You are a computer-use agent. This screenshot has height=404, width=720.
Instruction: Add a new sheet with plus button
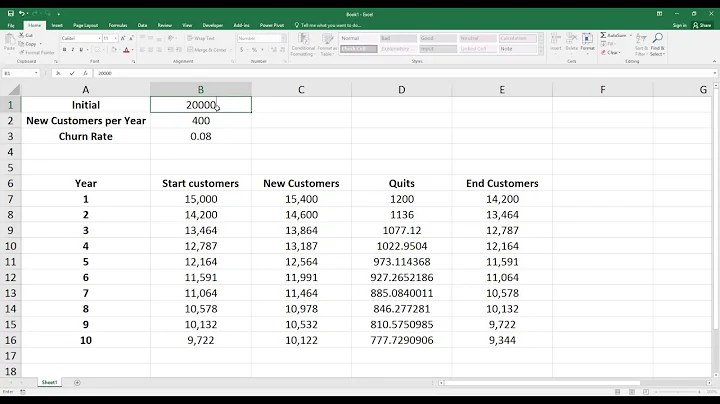pos(77,382)
